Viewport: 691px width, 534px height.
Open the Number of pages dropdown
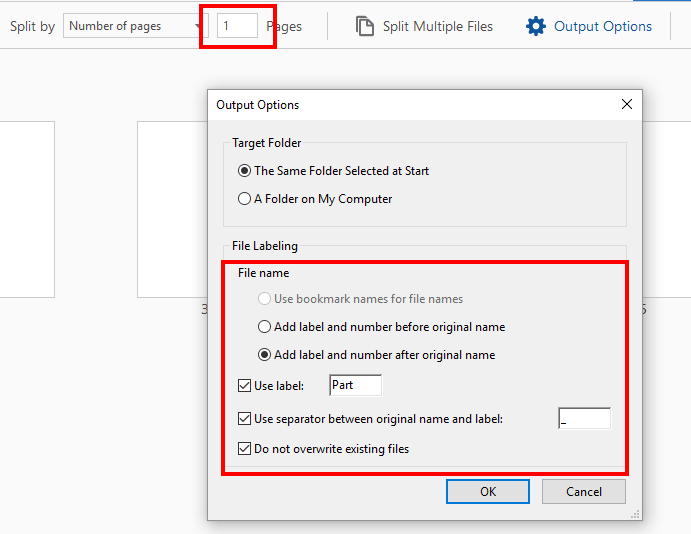pos(134,27)
